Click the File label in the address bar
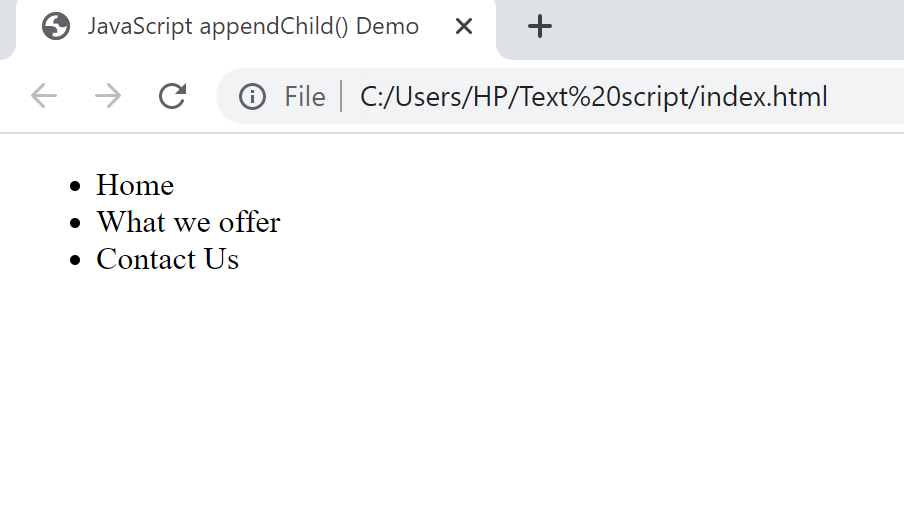904x517 pixels. (x=304, y=96)
